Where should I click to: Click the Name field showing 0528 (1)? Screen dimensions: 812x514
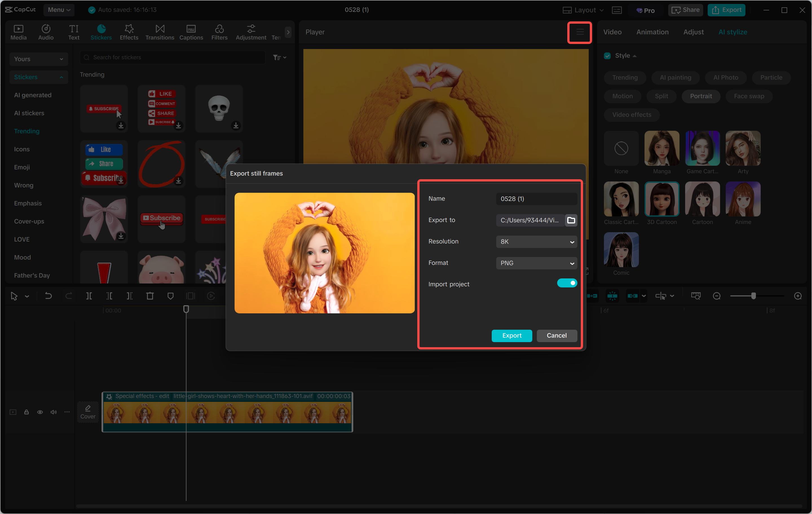tap(536, 199)
